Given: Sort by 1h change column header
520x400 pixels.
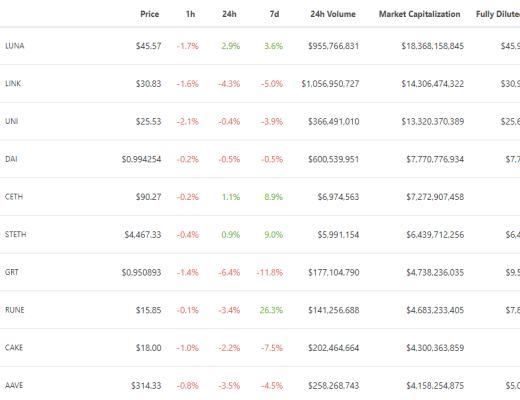Looking at the screenshot, I should click(x=190, y=14).
